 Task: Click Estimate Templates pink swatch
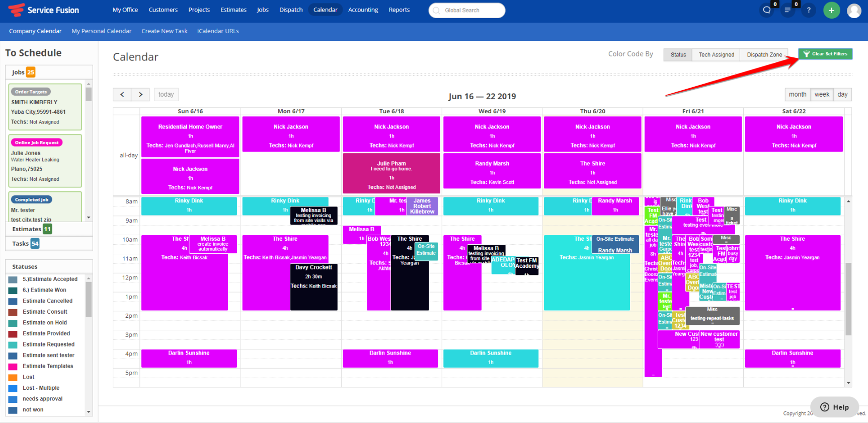pyautogui.click(x=13, y=367)
